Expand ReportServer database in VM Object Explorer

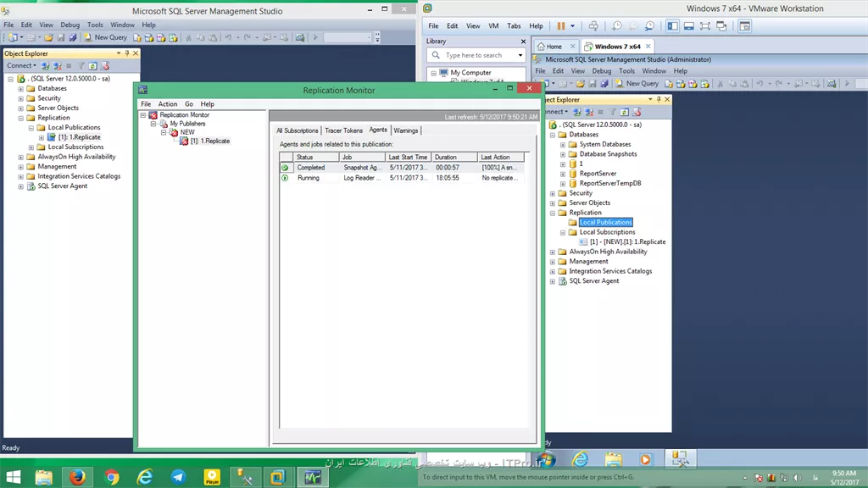pos(563,174)
